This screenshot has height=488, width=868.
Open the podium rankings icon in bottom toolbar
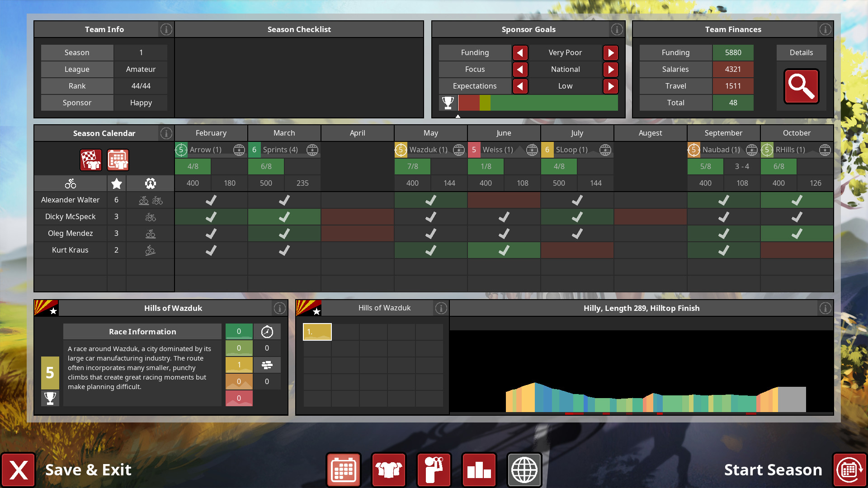click(x=479, y=470)
